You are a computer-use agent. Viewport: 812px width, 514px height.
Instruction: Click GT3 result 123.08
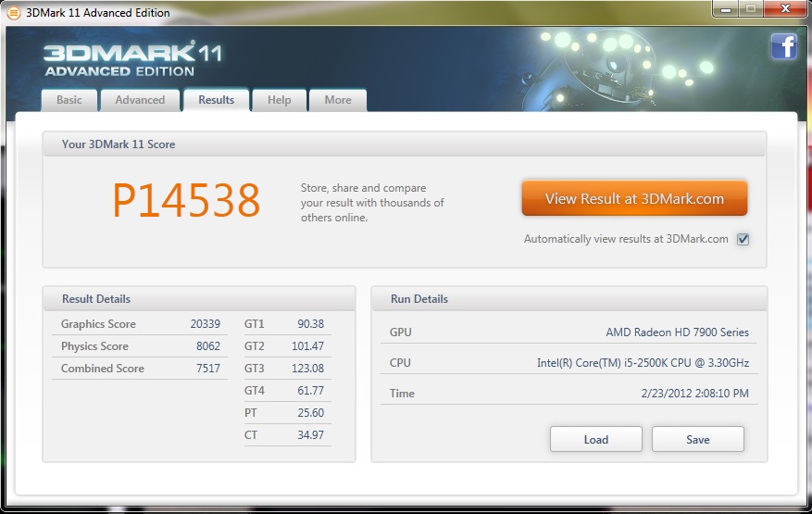307,369
